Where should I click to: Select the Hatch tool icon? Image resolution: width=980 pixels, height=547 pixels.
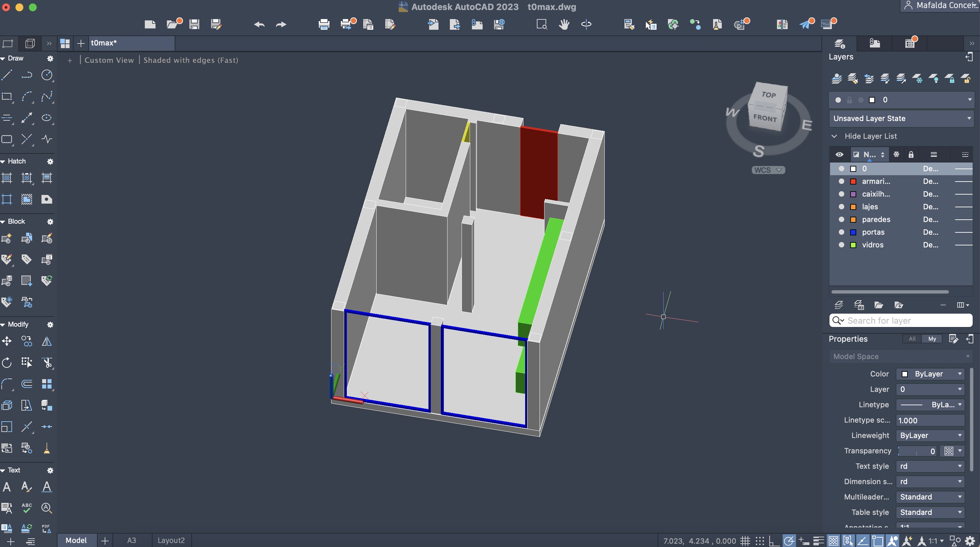(7, 178)
